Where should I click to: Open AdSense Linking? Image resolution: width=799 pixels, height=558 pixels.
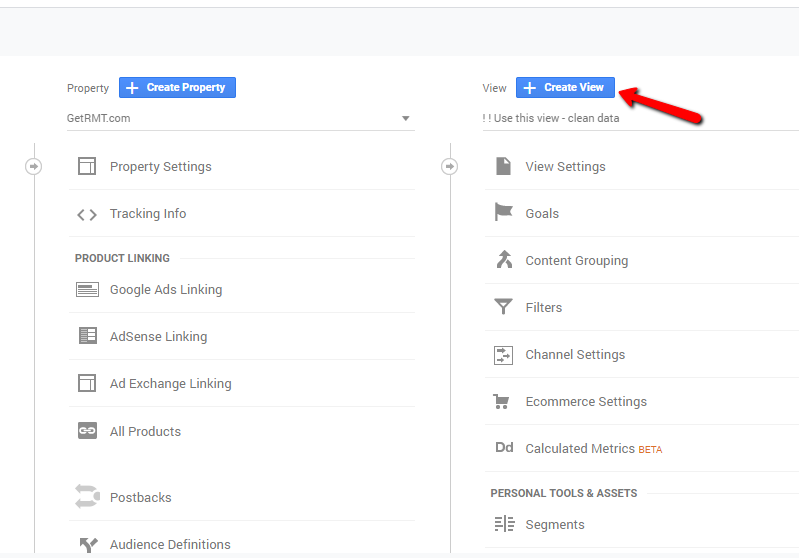click(158, 336)
